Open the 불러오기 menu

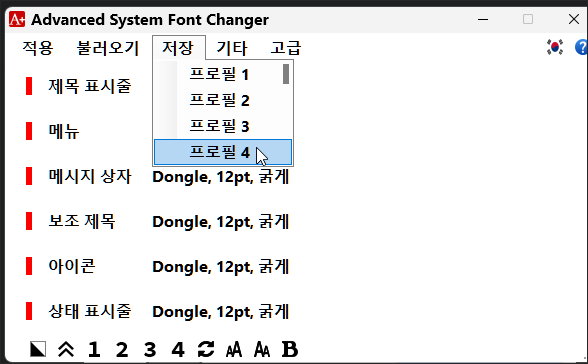point(108,48)
